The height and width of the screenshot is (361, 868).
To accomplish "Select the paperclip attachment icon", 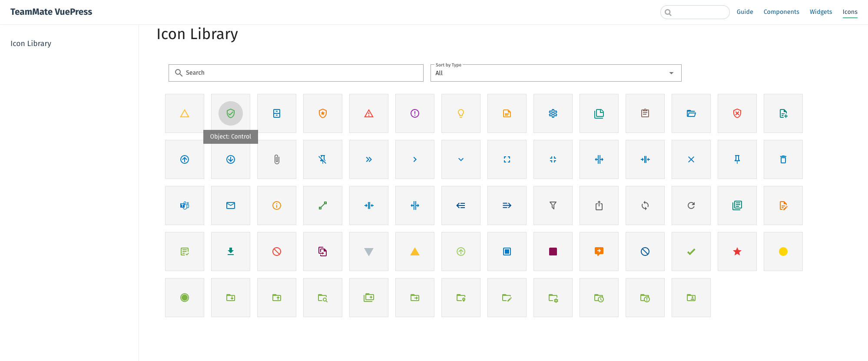I will point(277,159).
